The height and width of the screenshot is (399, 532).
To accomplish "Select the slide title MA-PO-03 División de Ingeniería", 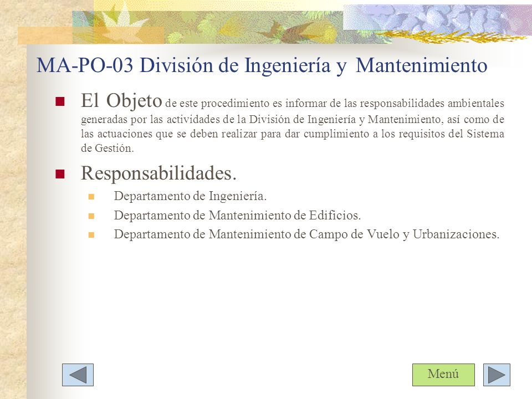I will point(262,65).
